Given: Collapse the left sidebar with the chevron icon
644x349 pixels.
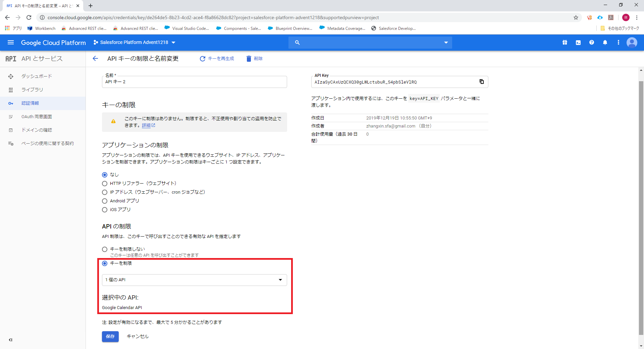Looking at the screenshot, I should [x=10, y=340].
